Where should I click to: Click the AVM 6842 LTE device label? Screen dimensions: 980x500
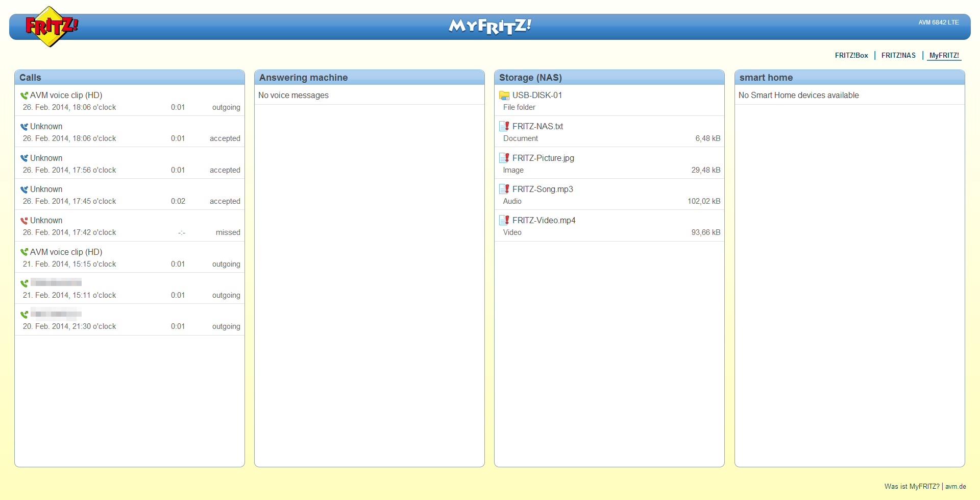pyautogui.click(x=939, y=22)
